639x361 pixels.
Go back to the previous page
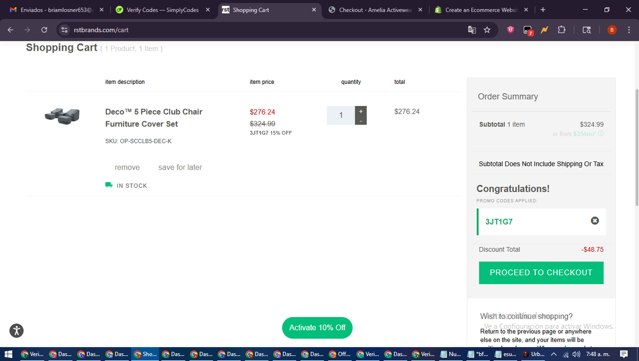[x=11, y=30]
